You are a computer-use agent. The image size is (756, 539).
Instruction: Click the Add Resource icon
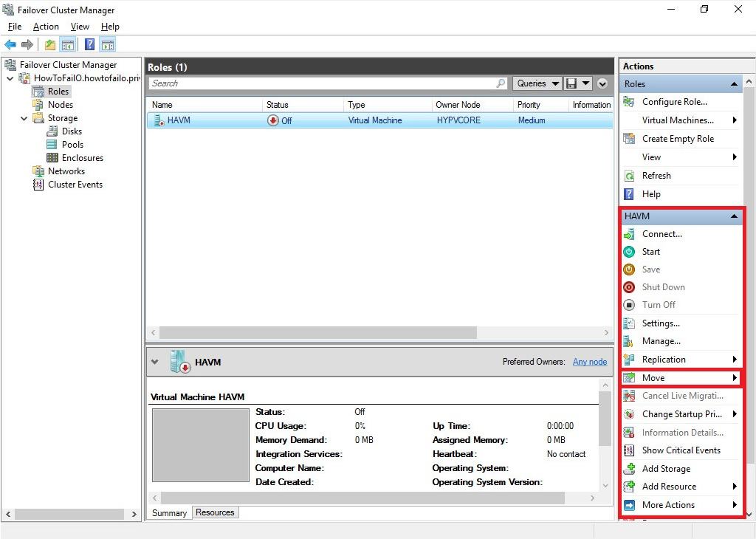point(629,487)
